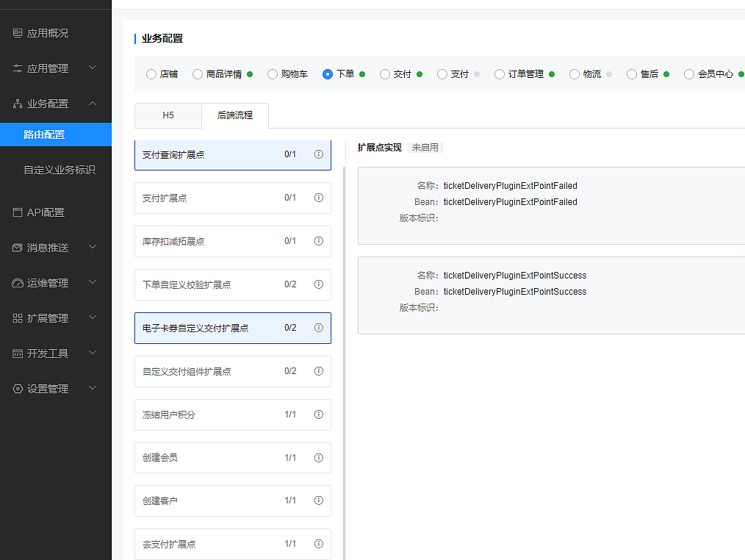Expand the 应用管理 sidebar menu
This screenshot has width=745, height=560.
[93, 68]
